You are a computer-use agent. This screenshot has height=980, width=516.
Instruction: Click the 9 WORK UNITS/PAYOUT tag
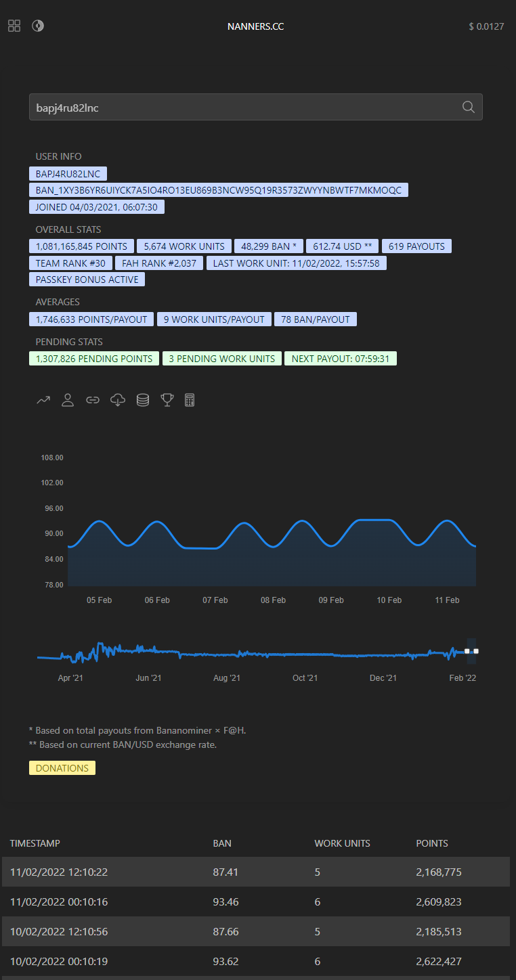pyautogui.click(x=214, y=319)
